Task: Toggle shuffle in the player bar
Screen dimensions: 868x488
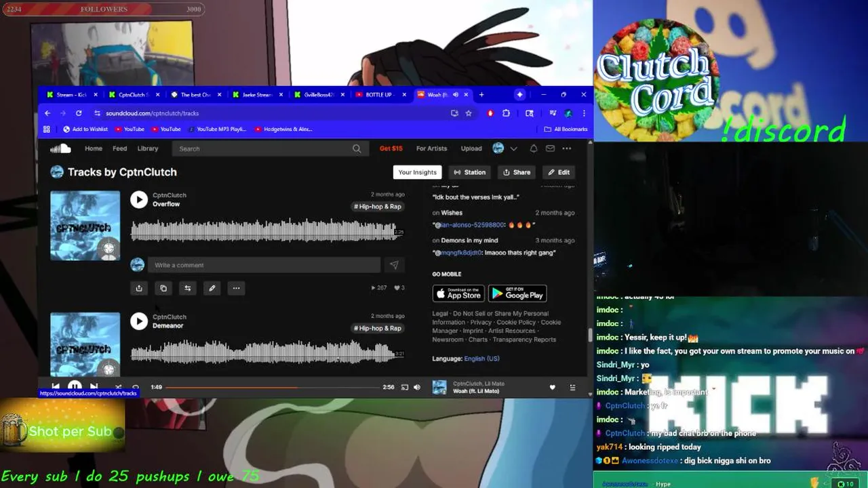Action: (x=118, y=388)
